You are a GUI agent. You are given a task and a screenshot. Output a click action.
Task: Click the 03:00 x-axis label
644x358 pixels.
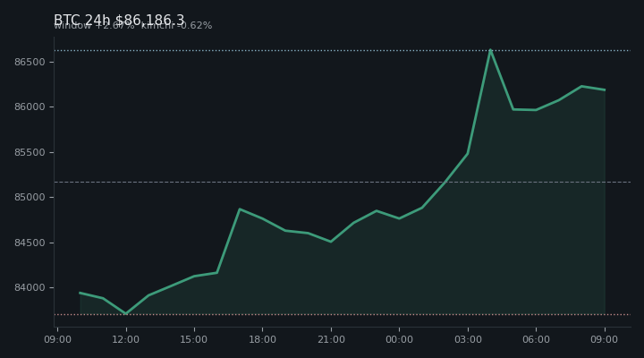click(468, 339)
